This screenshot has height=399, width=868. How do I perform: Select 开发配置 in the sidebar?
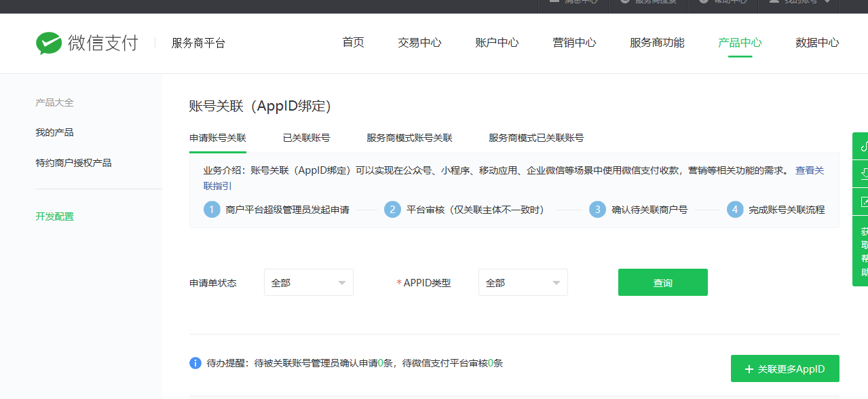pyautogui.click(x=54, y=216)
